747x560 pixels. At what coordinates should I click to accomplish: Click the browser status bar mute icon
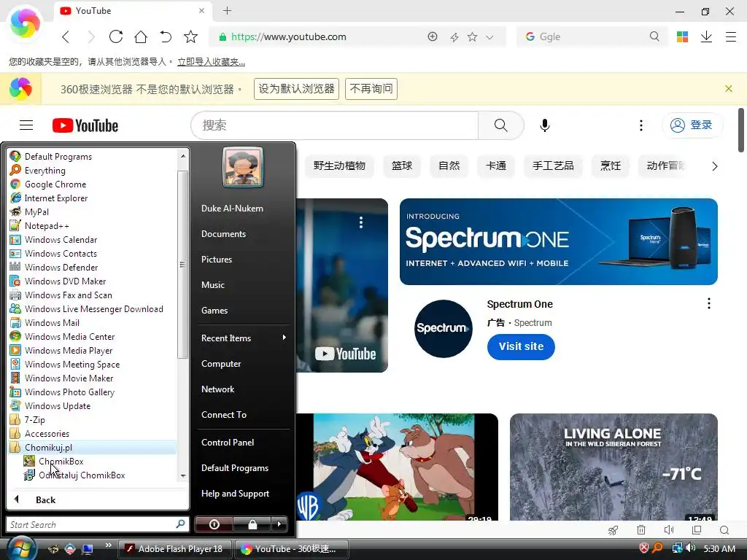(x=669, y=530)
